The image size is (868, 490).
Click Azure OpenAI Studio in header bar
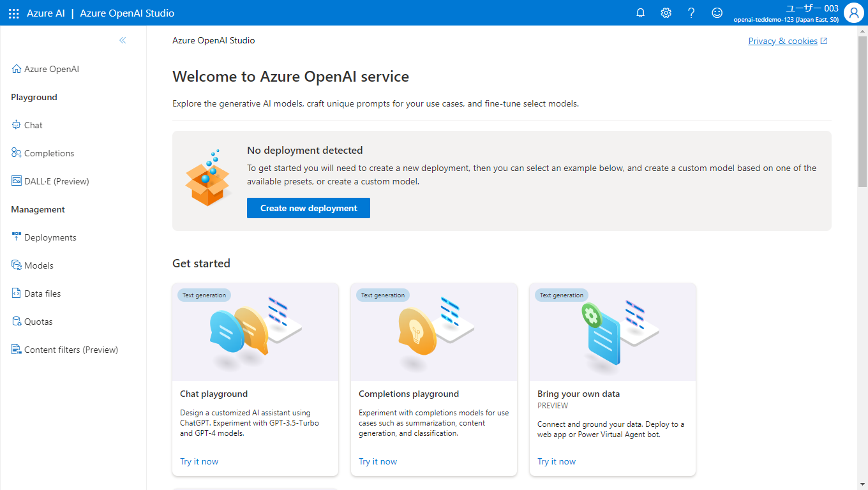(x=127, y=13)
